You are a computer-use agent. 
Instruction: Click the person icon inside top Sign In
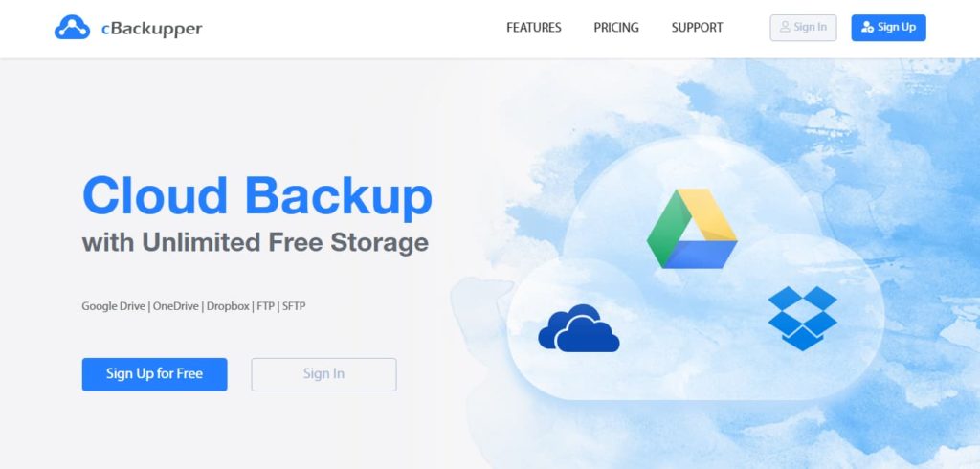(x=785, y=28)
